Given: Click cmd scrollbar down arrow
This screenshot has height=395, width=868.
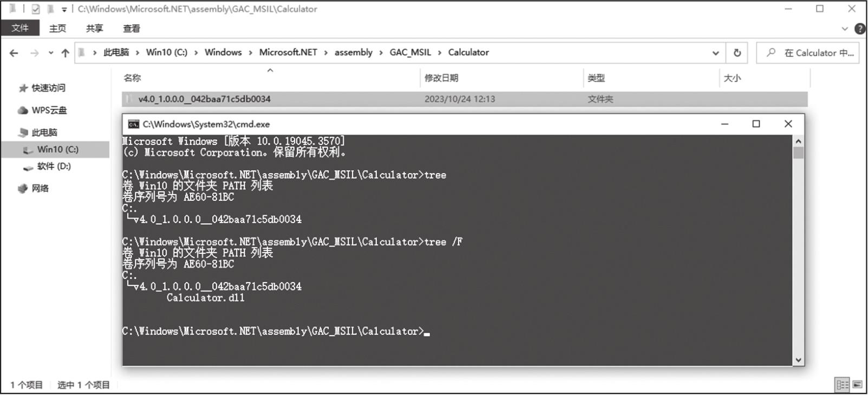Looking at the screenshot, I should click(798, 360).
